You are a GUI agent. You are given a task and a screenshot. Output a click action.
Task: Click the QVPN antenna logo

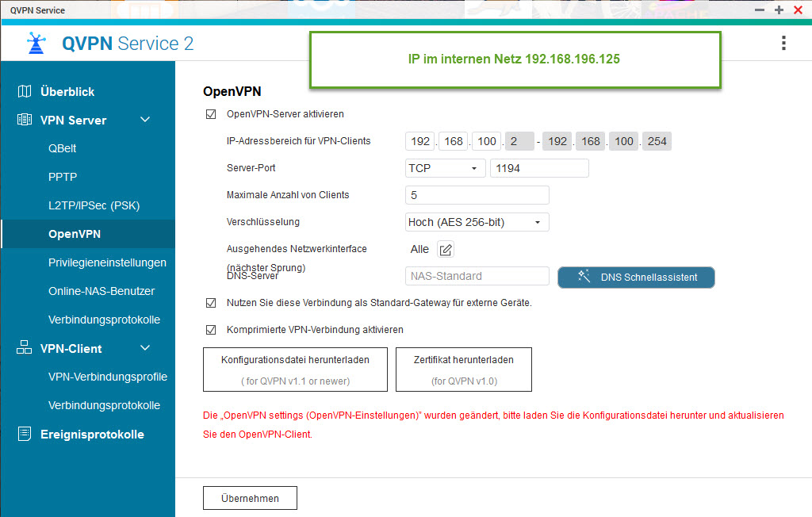(x=35, y=44)
